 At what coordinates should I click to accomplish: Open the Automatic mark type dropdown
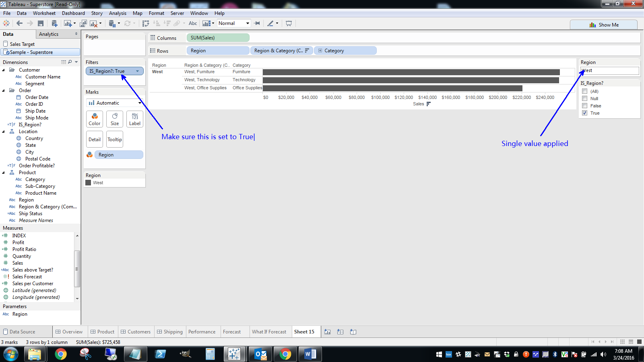(139, 103)
